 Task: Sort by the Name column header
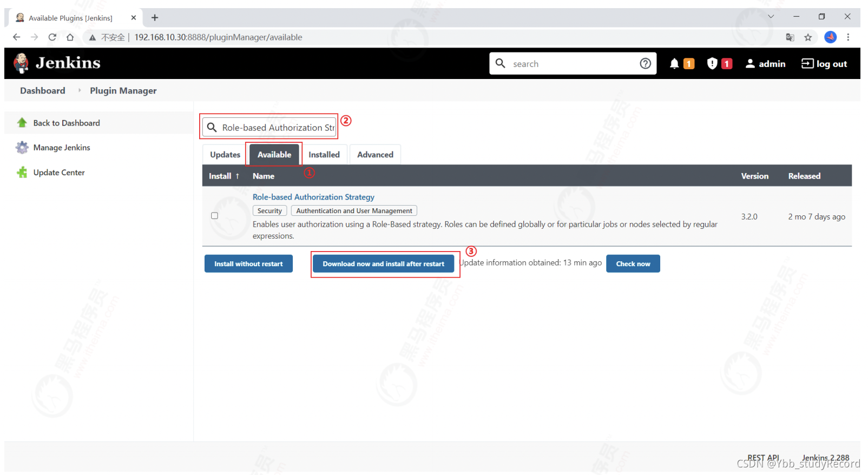pyautogui.click(x=264, y=176)
